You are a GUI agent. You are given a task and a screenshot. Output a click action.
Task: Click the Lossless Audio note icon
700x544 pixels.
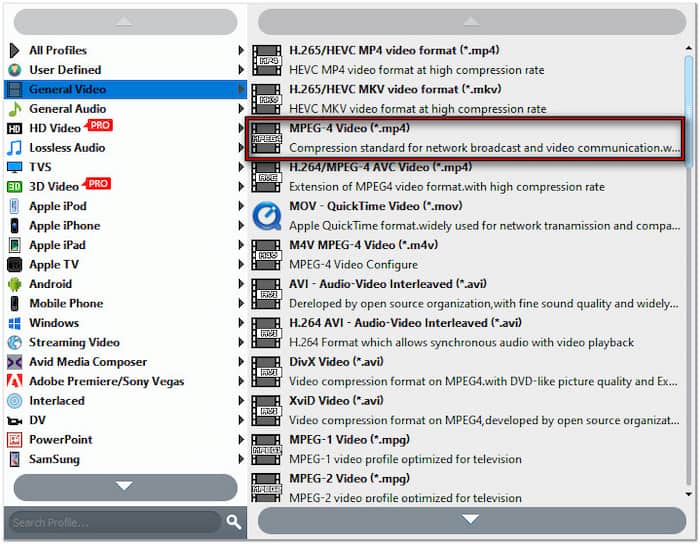click(14, 148)
